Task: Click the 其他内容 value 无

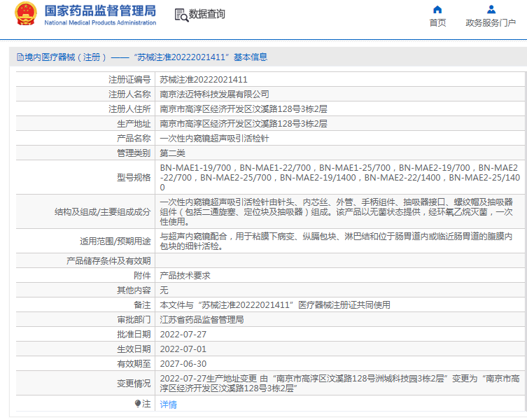Action: 164,290
